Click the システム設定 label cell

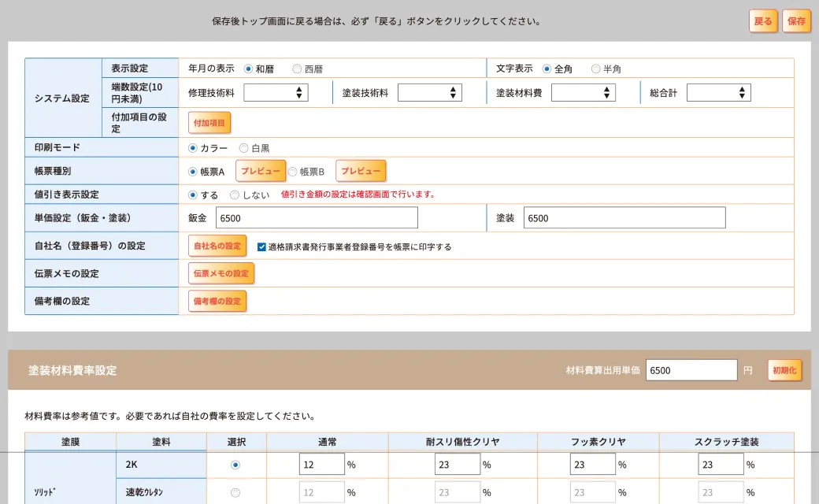[x=63, y=98]
